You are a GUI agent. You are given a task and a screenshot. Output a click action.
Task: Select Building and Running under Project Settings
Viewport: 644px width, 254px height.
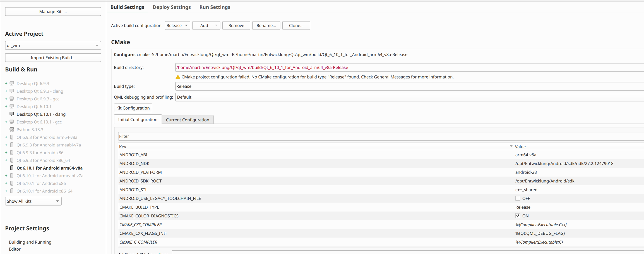(30, 242)
